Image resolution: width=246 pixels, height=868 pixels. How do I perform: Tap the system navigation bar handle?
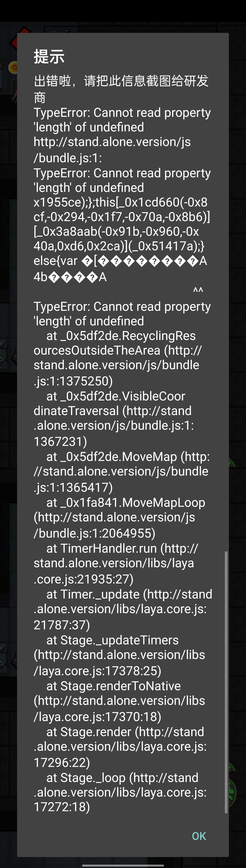pyautogui.click(x=123, y=865)
